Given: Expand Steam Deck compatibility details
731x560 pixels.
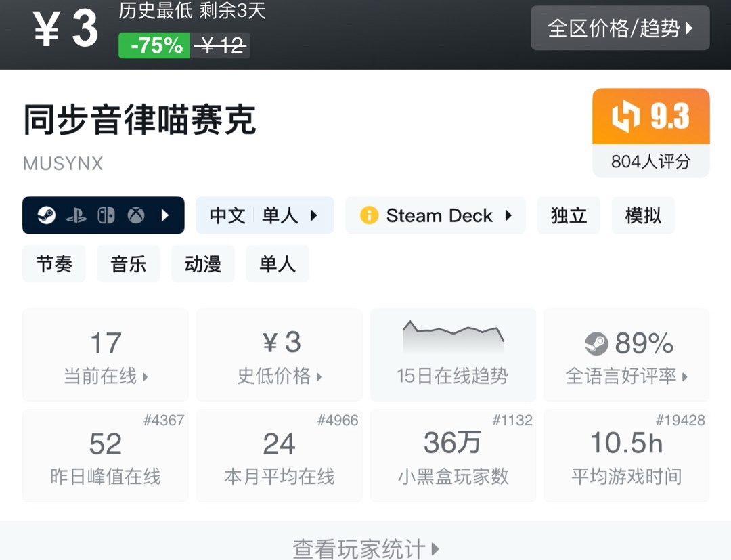Looking at the screenshot, I should [508, 215].
